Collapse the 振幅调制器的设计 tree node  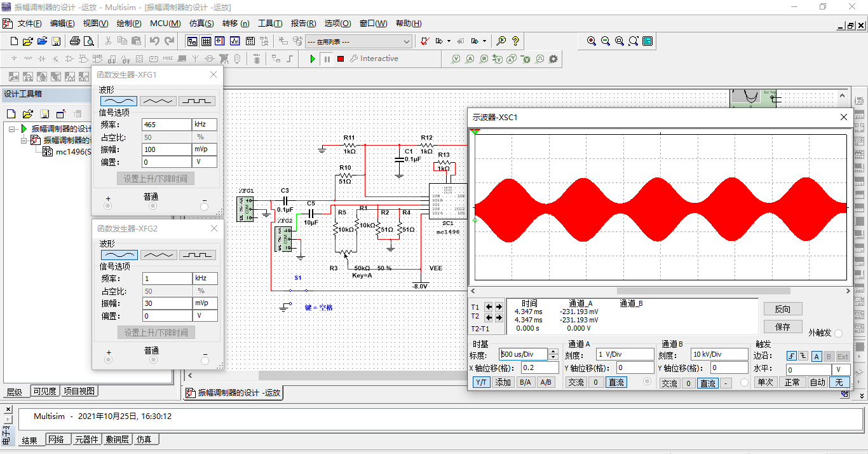coord(13,129)
